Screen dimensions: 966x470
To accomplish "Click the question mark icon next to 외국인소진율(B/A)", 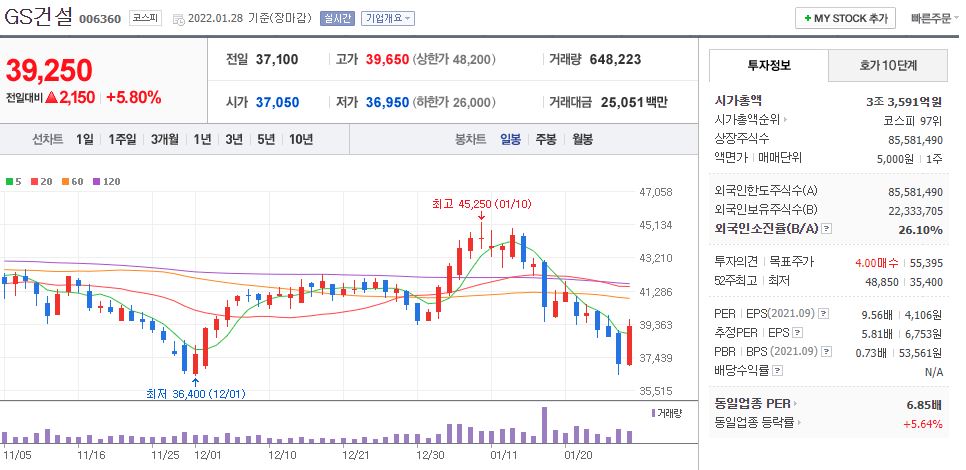I will pos(827,229).
